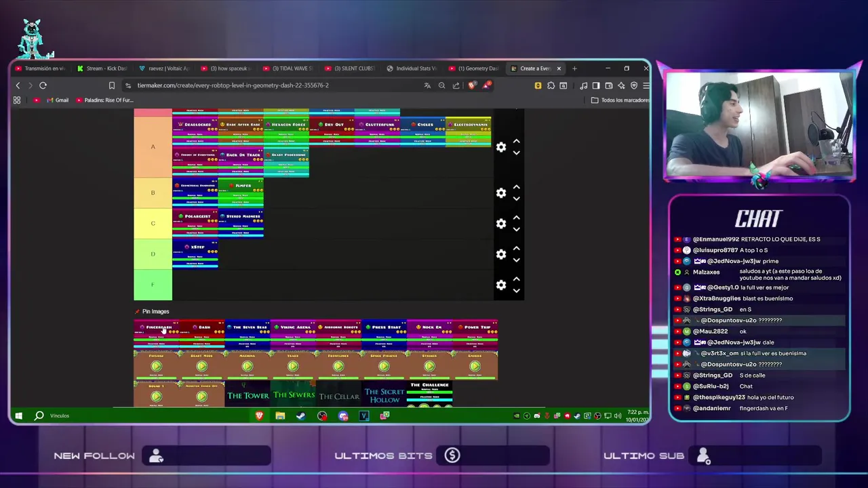Open Todos los marcadores folder

(x=620, y=100)
